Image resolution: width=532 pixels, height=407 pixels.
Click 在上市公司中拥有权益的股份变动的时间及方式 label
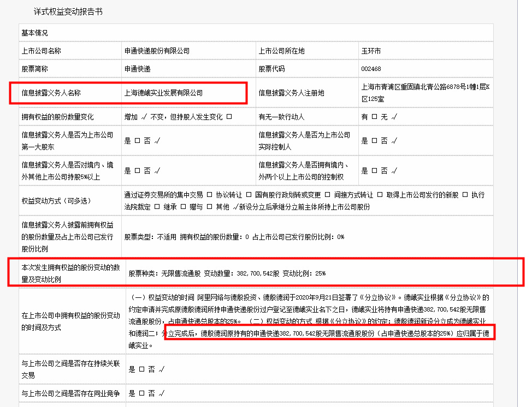coord(71,321)
